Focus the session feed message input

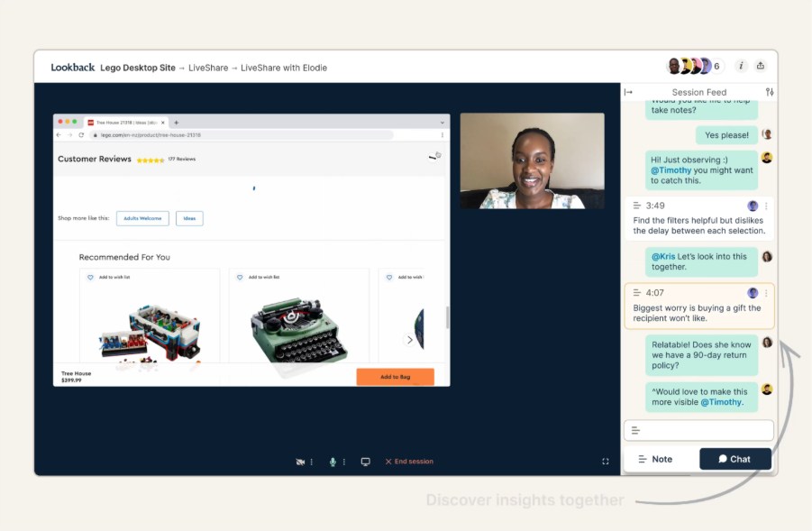[x=698, y=431]
